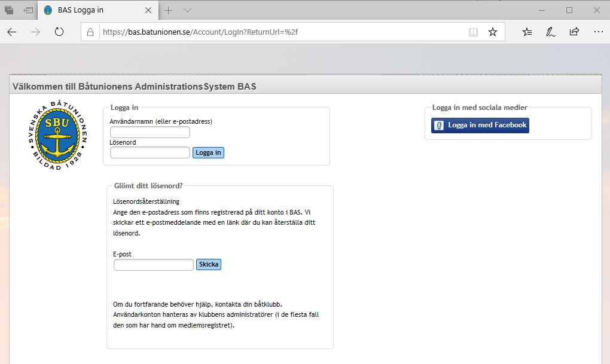The width and height of the screenshot is (610, 364).
Task: Open the Favorites hub icon
Action: (527, 32)
